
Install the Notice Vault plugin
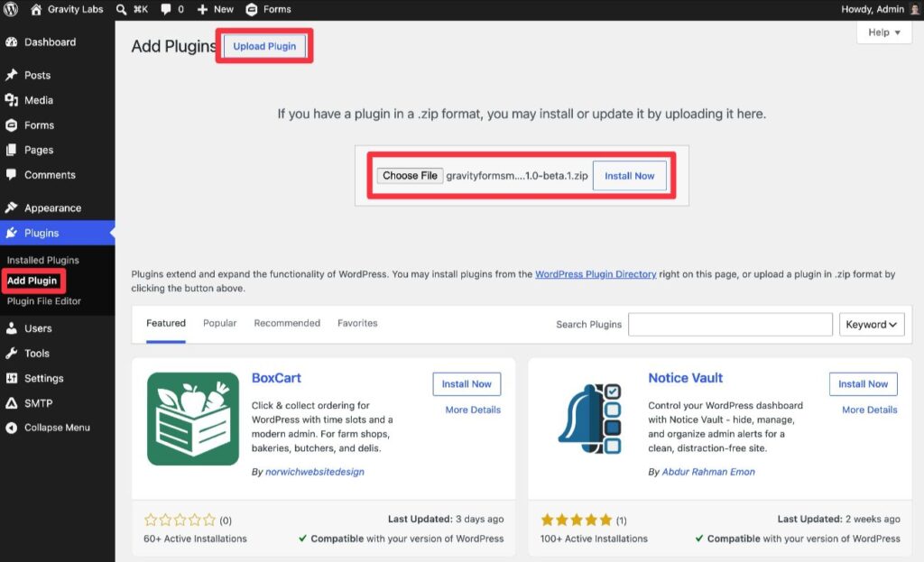click(864, 384)
